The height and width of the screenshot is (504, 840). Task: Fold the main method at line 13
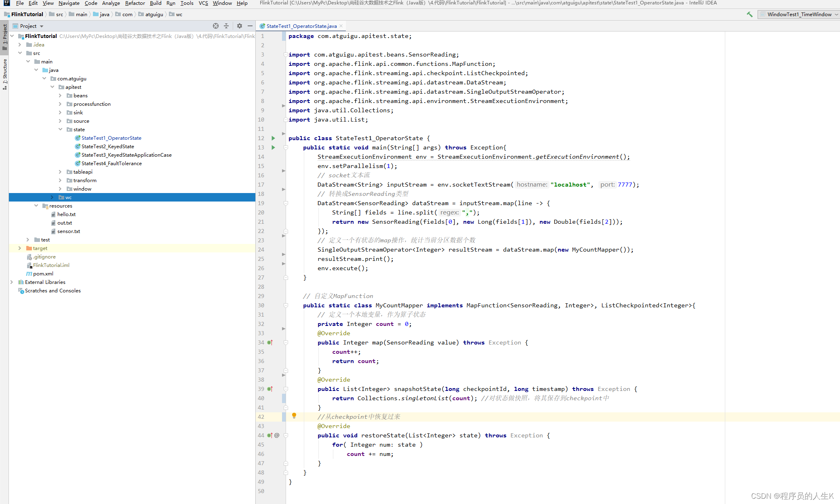tap(286, 147)
